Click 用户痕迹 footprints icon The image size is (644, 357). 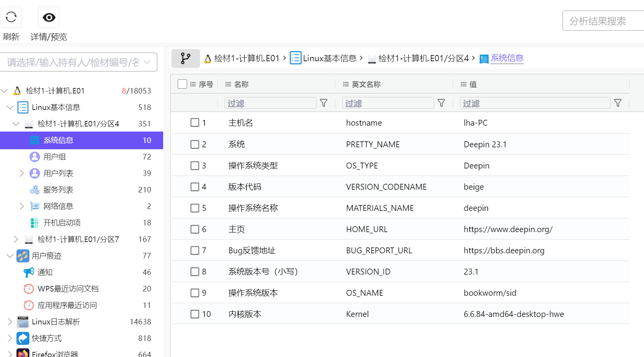coord(23,256)
